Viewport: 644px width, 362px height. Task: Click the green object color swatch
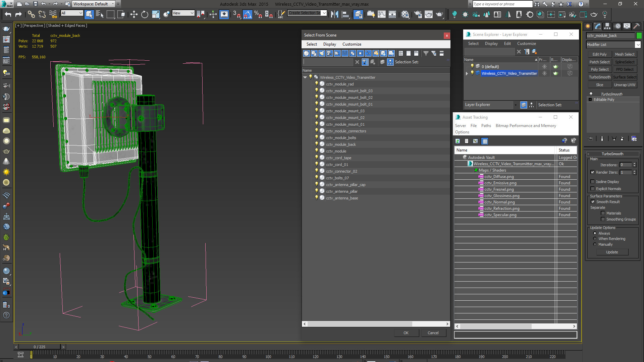coord(639,36)
